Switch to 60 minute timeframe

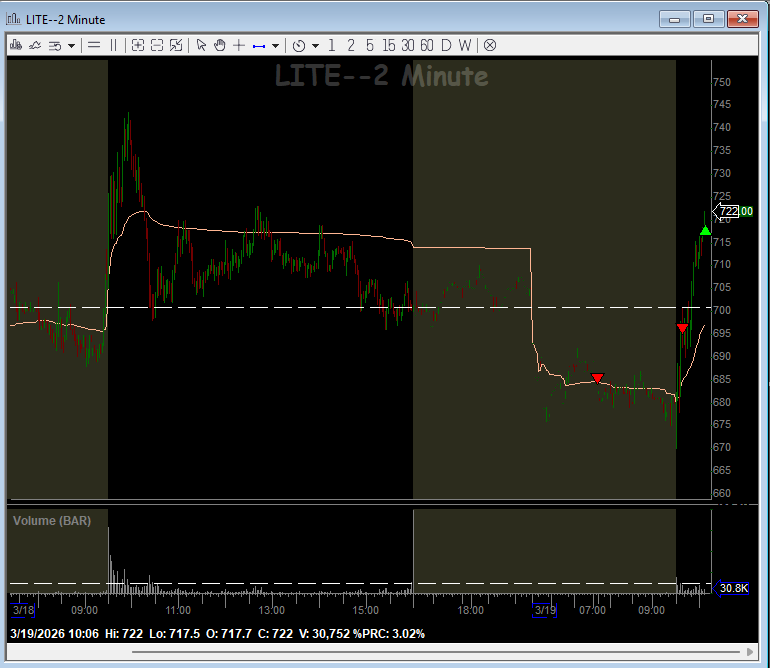[427, 46]
